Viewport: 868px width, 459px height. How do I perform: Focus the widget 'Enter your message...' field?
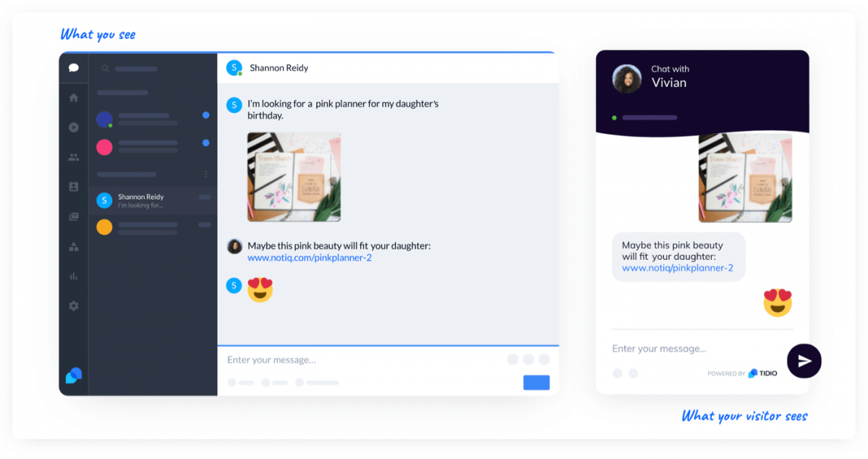point(694,349)
